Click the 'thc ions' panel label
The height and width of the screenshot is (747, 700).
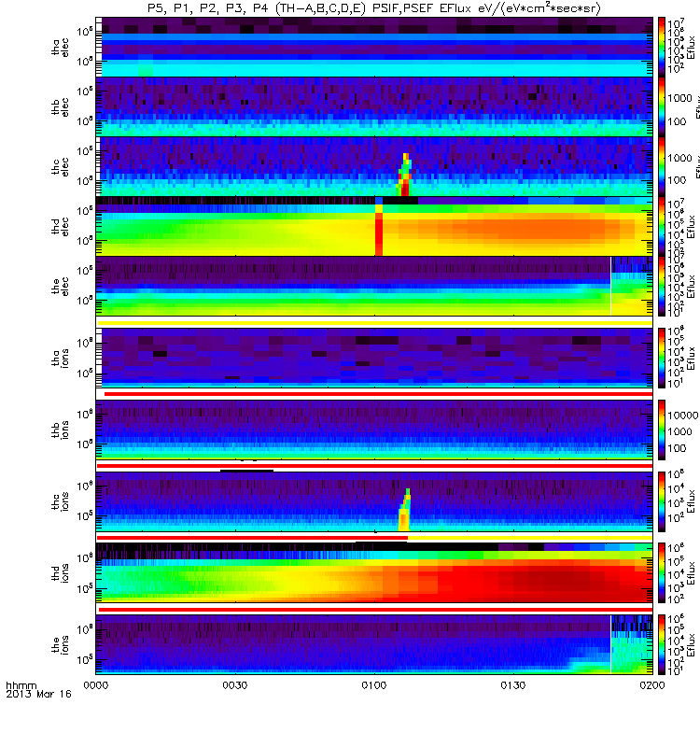point(60,501)
